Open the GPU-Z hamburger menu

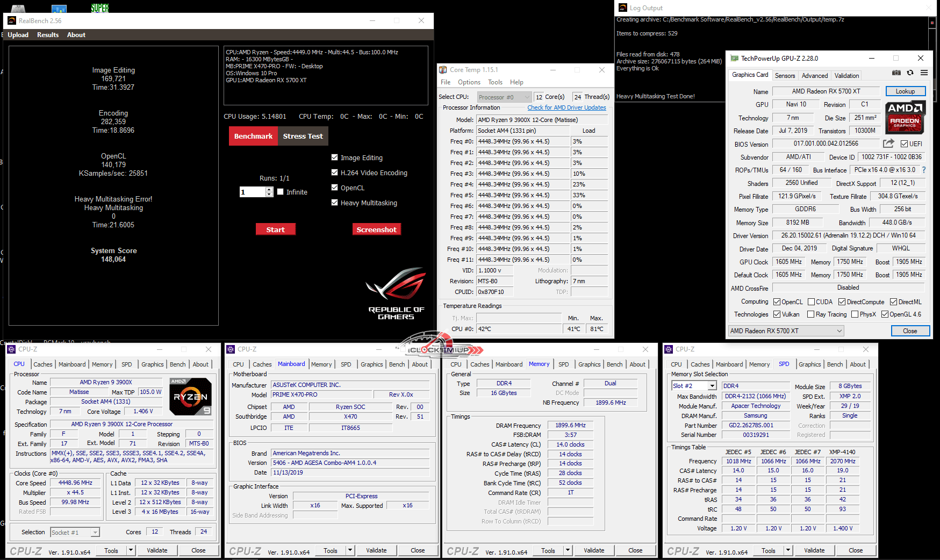click(924, 73)
